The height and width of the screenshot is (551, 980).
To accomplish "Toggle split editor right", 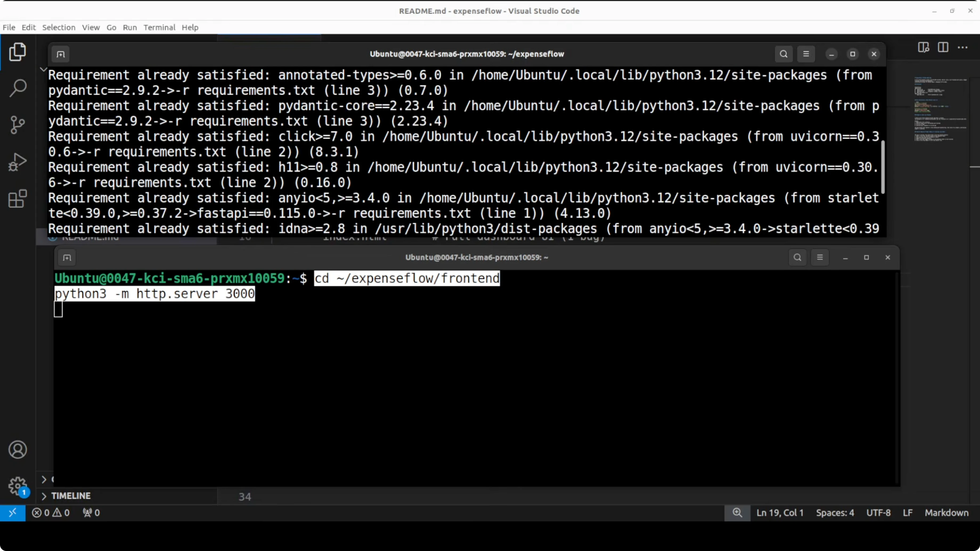I will pyautogui.click(x=943, y=48).
